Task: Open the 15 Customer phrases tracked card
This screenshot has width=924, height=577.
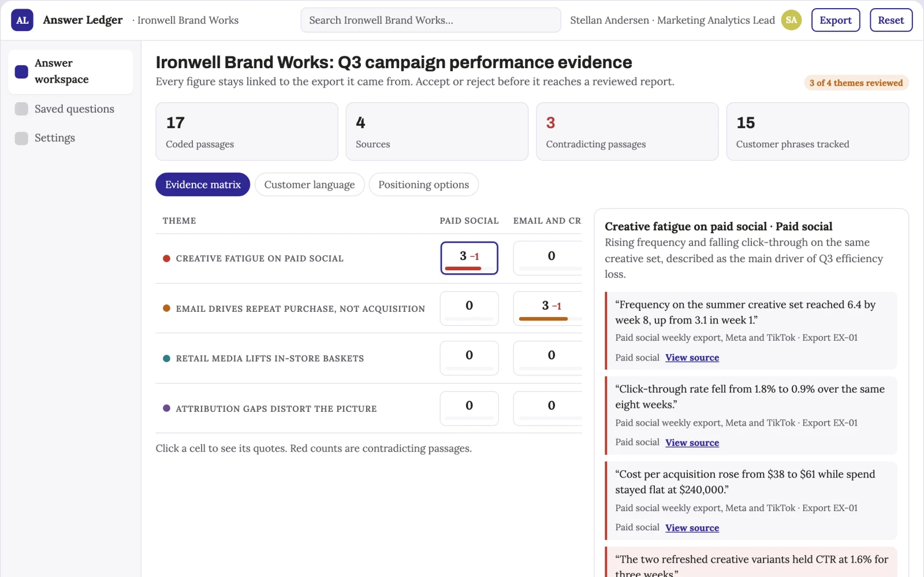Action: (x=818, y=132)
